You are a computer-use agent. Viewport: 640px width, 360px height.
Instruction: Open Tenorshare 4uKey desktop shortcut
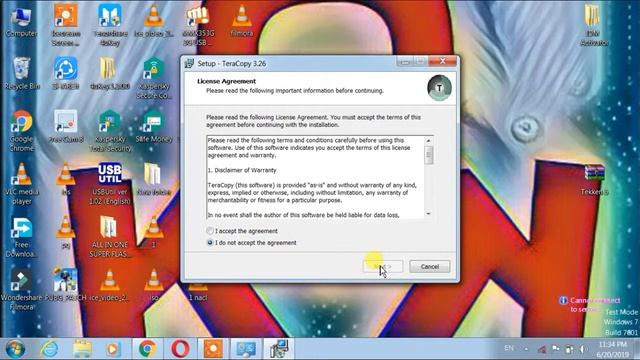coord(110,24)
